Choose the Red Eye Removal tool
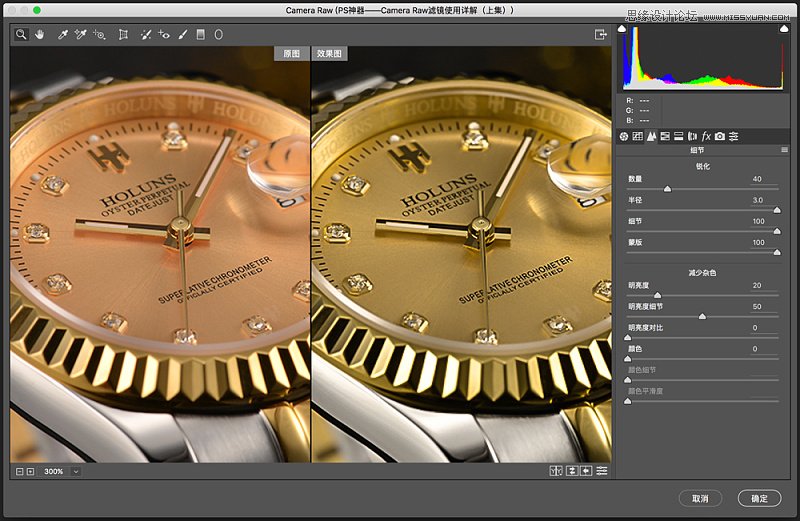This screenshot has width=800, height=521. pyautogui.click(x=165, y=34)
